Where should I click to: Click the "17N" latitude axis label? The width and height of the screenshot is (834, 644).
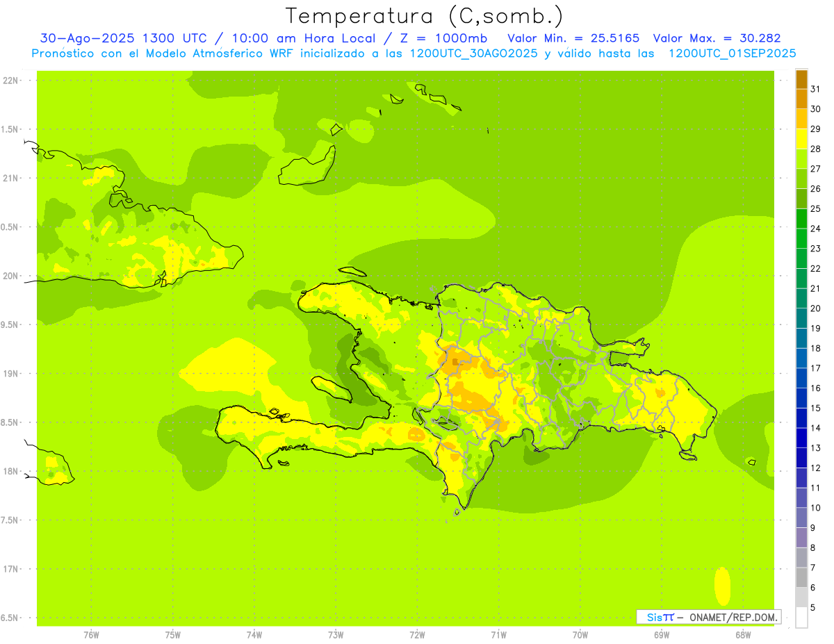(10, 569)
